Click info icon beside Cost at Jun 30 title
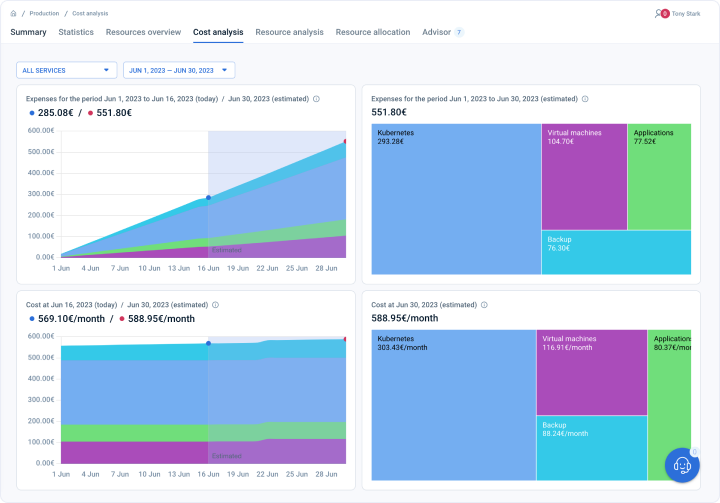 (x=484, y=305)
